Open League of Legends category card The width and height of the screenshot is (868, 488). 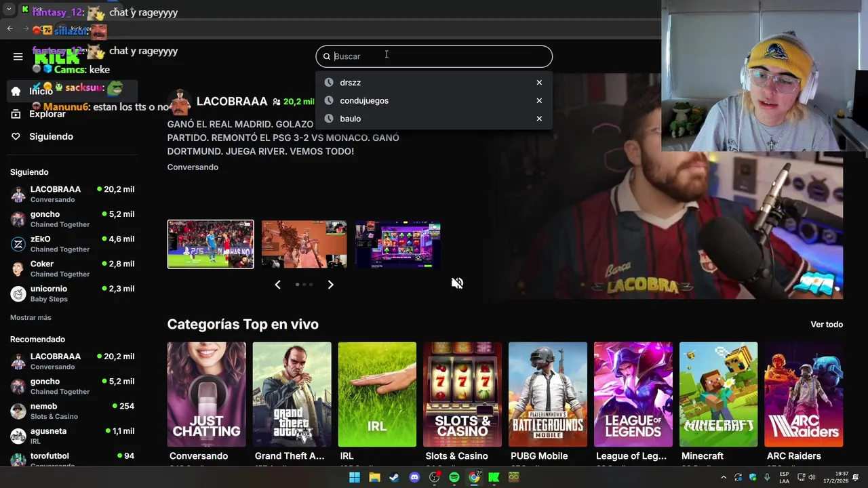(633, 394)
